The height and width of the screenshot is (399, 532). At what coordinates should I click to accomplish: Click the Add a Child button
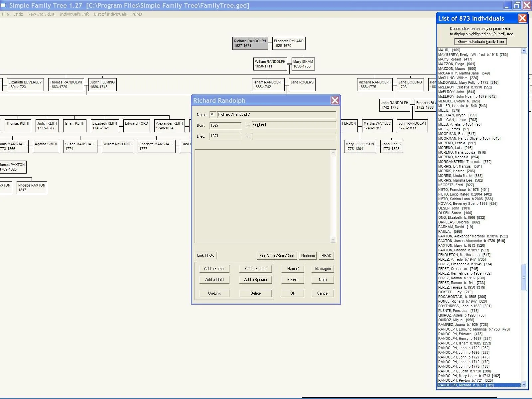[214, 279]
